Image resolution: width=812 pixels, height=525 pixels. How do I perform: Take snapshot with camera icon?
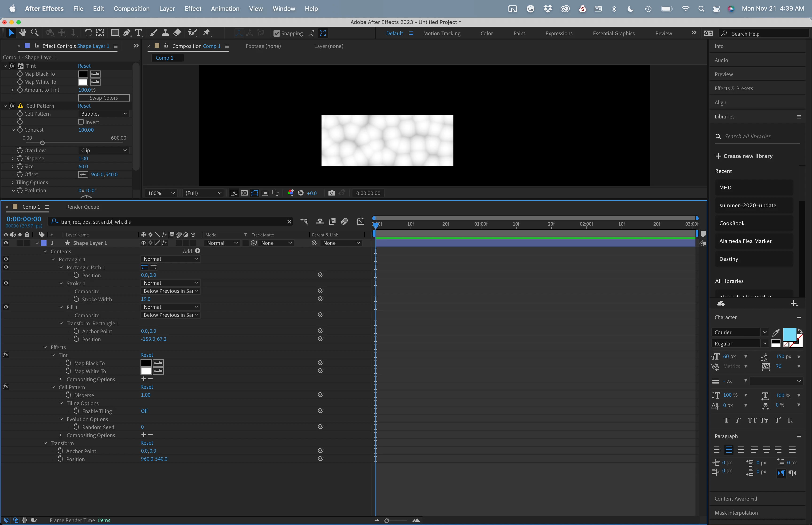331,193
